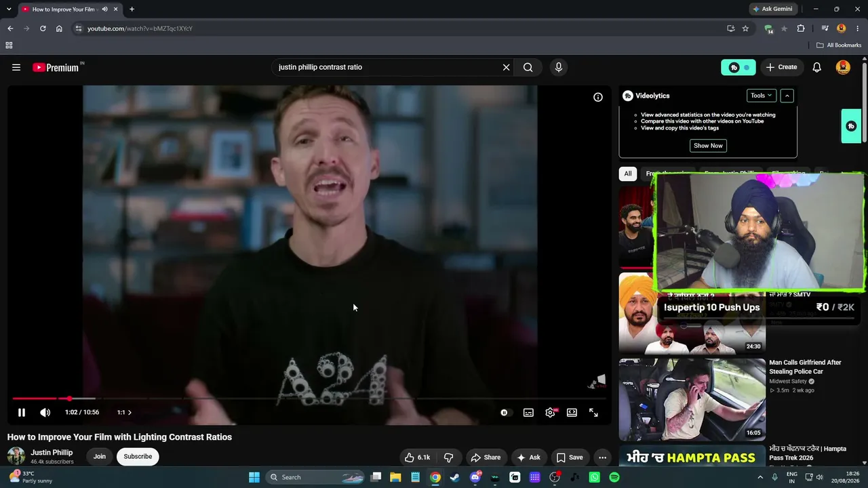Click the YouTube search magnifier button
This screenshot has height=488, width=868.
point(528,67)
